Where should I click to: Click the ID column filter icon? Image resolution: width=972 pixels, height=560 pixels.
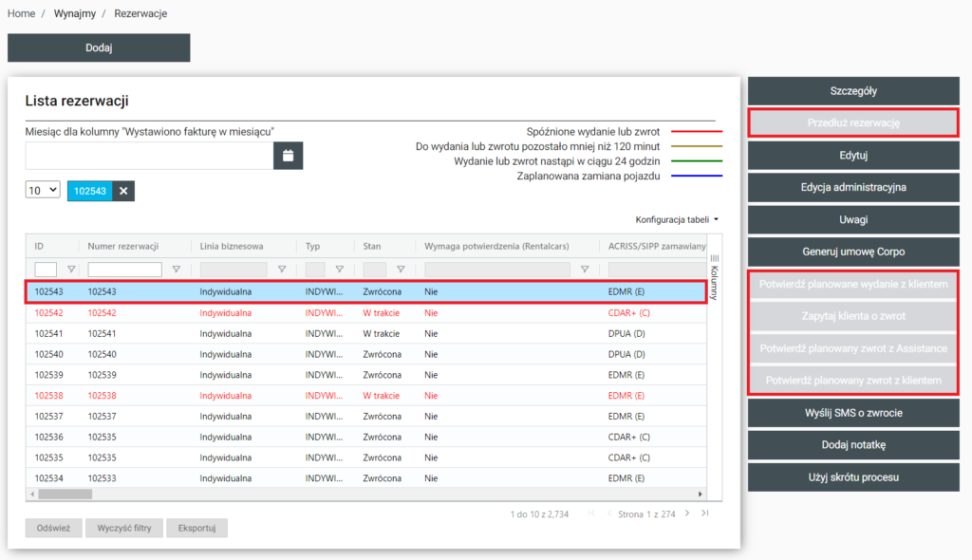(x=71, y=270)
